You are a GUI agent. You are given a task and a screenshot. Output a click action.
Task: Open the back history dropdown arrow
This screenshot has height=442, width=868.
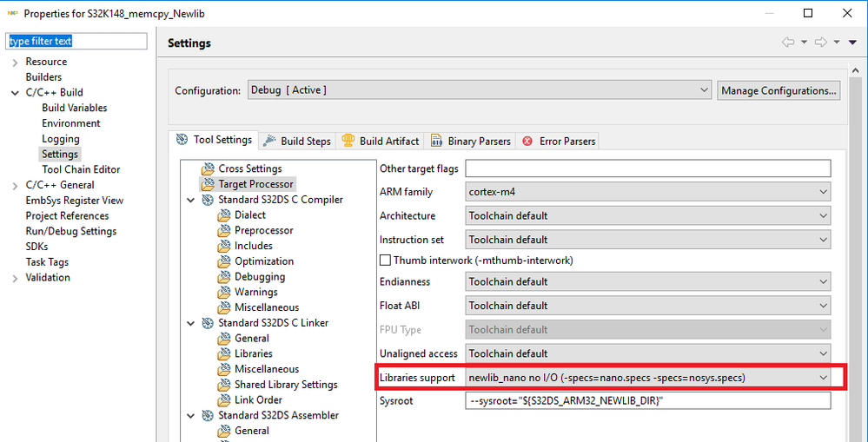pyautogui.click(x=803, y=42)
